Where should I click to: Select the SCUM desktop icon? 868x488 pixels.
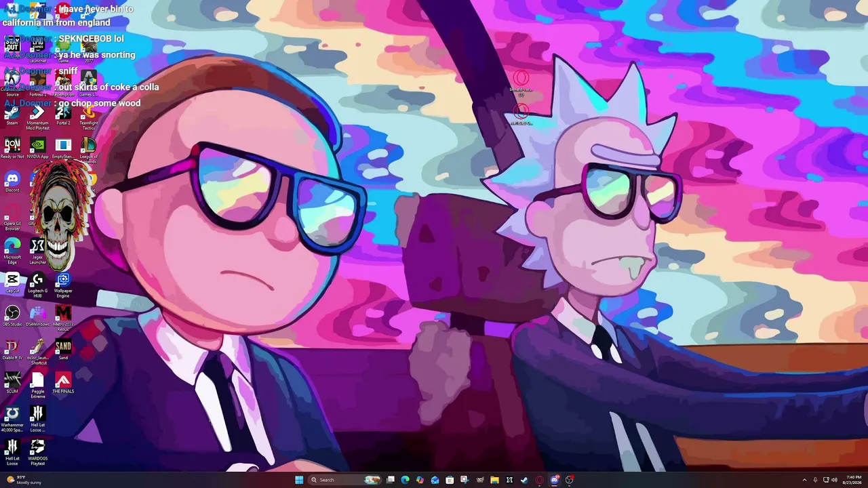(x=12, y=383)
